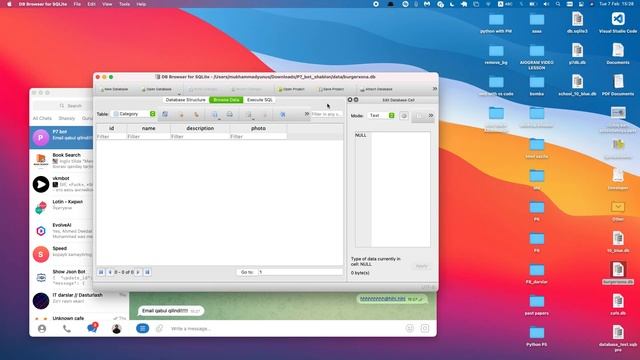Open the Show Json Bot chat in Telegram
Viewport: 640px width, 360px height.
[62, 278]
